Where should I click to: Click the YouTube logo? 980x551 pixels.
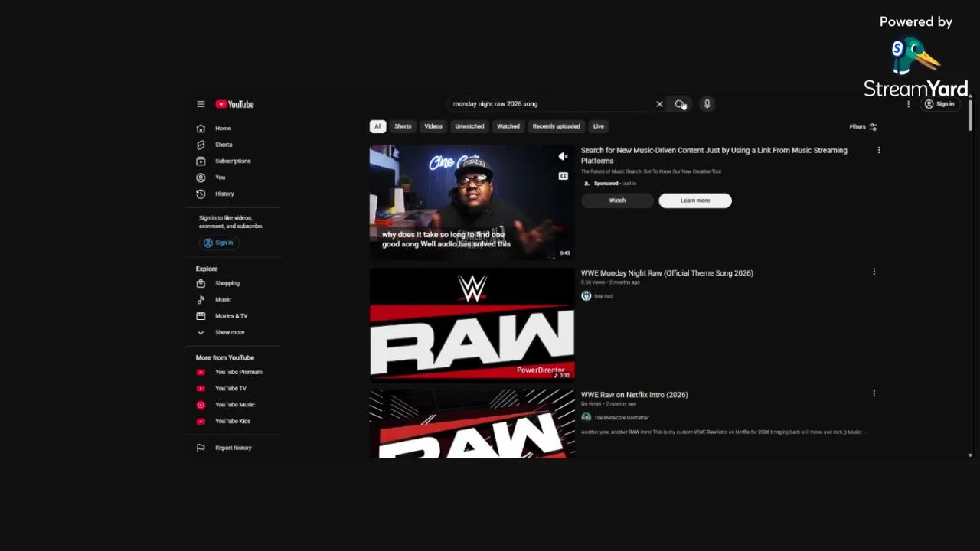tap(234, 104)
